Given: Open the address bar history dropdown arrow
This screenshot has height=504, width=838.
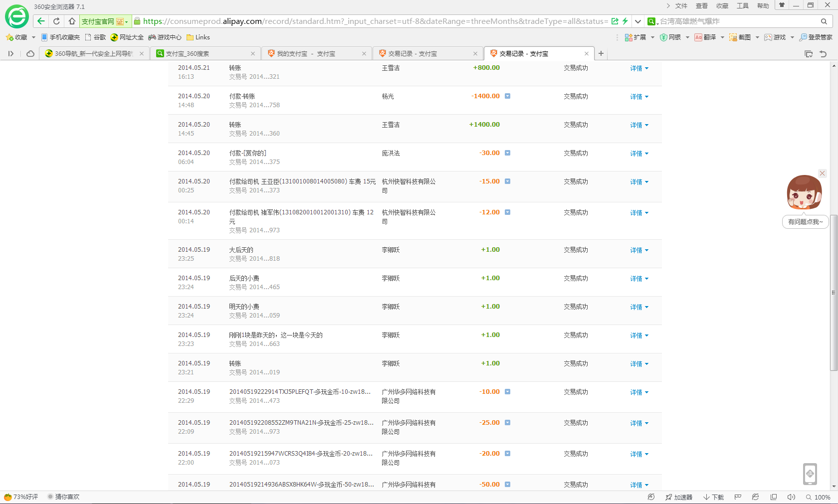Looking at the screenshot, I should (x=638, y=21).
